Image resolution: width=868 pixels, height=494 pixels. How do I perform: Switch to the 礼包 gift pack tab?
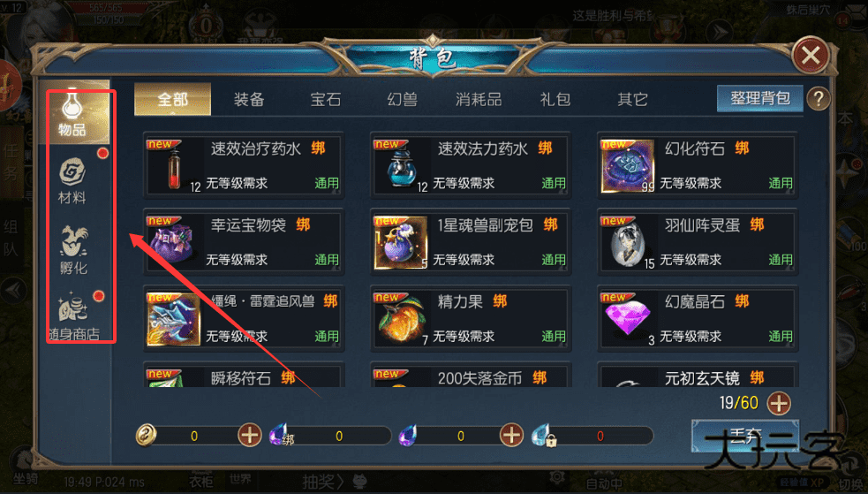(x=555, y=99)
